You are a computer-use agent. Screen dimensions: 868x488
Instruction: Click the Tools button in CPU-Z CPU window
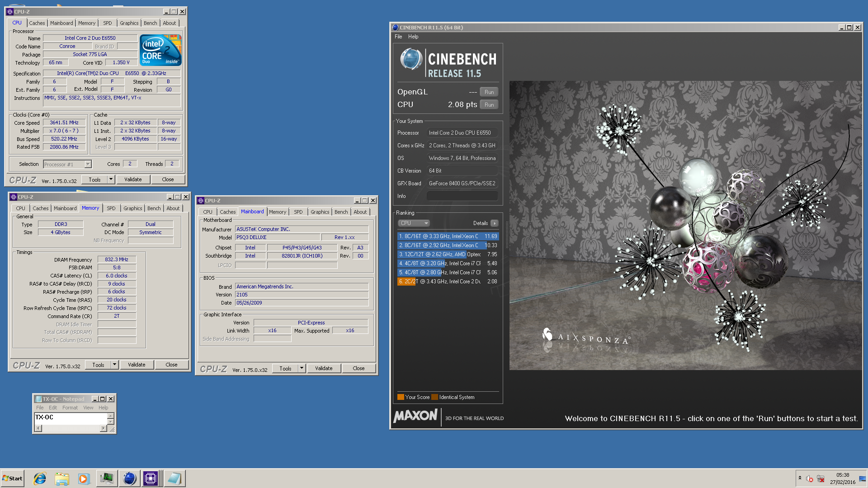94,179
